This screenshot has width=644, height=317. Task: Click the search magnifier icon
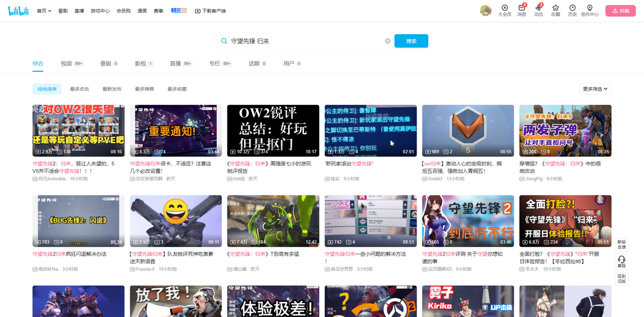(224, 41)
